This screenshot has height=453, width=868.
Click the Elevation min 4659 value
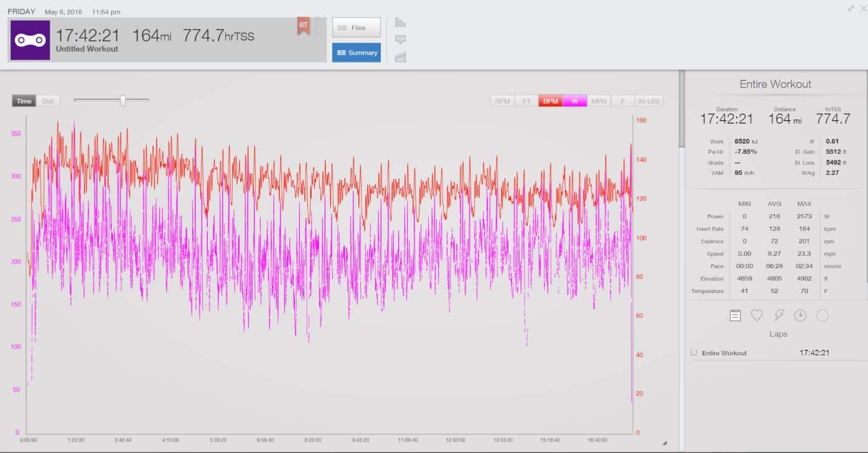pyautogui.click(x=744, y=279)
